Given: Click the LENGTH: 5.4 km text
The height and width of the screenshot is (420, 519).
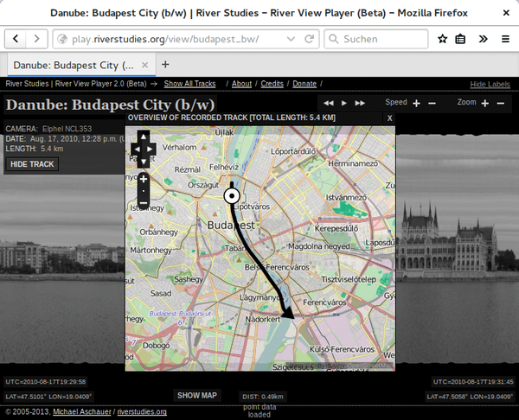Looking at the screenshot, I should [x=35, y=149].
